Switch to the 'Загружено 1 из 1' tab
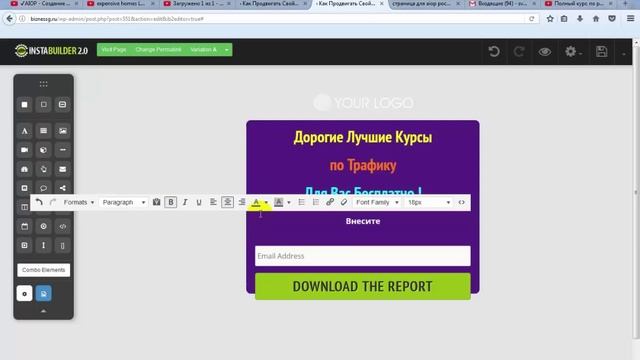Image resolution: width=640 pixels, height=360 pixels. [197, 4]
